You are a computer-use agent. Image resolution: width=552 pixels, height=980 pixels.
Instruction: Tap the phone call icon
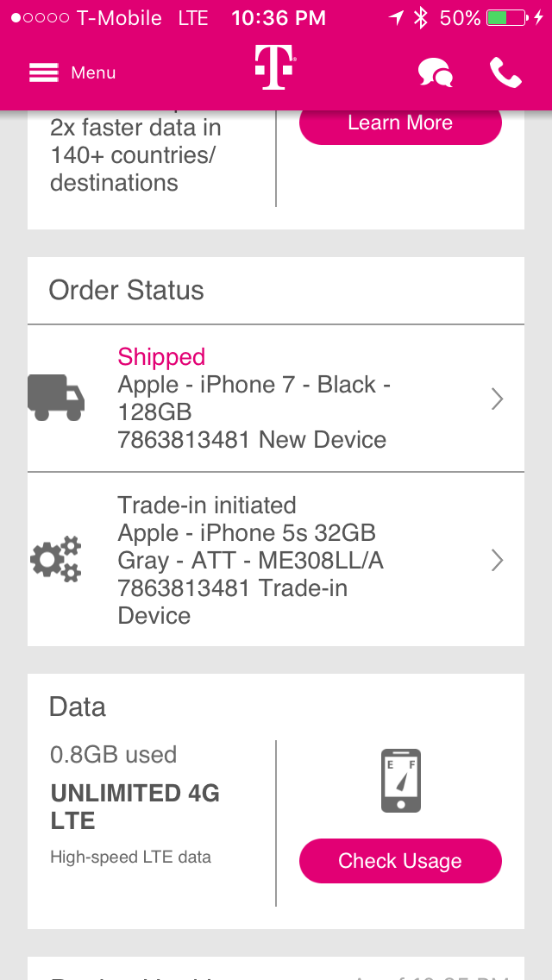(x=505, y=73)
